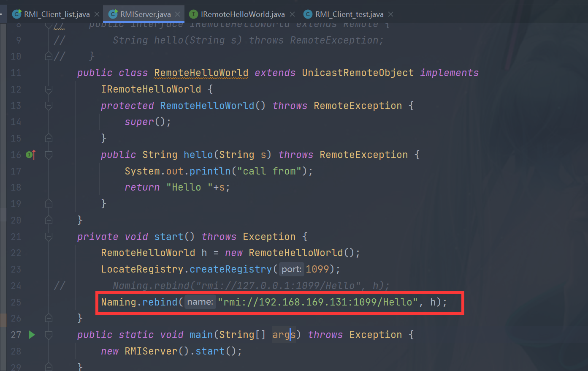
Task: Collapse the main method fold on line 27
Action: click(49, 335)
